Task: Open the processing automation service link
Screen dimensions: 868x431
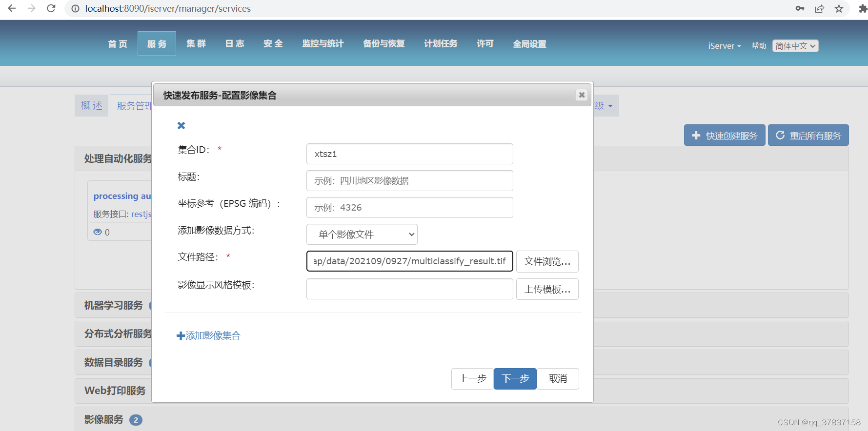Action: click(122, 196)
